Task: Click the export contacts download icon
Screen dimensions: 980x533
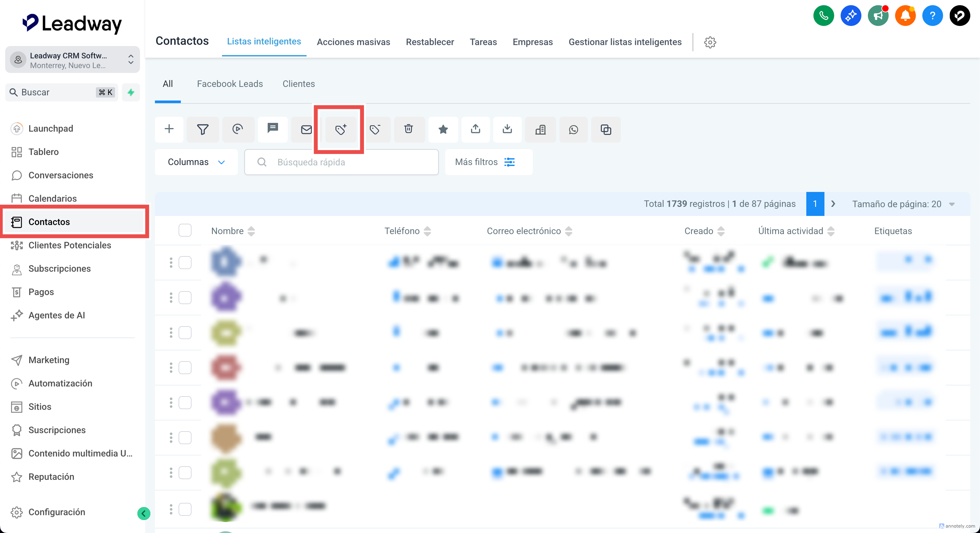Action: click(x=507, y=129)
